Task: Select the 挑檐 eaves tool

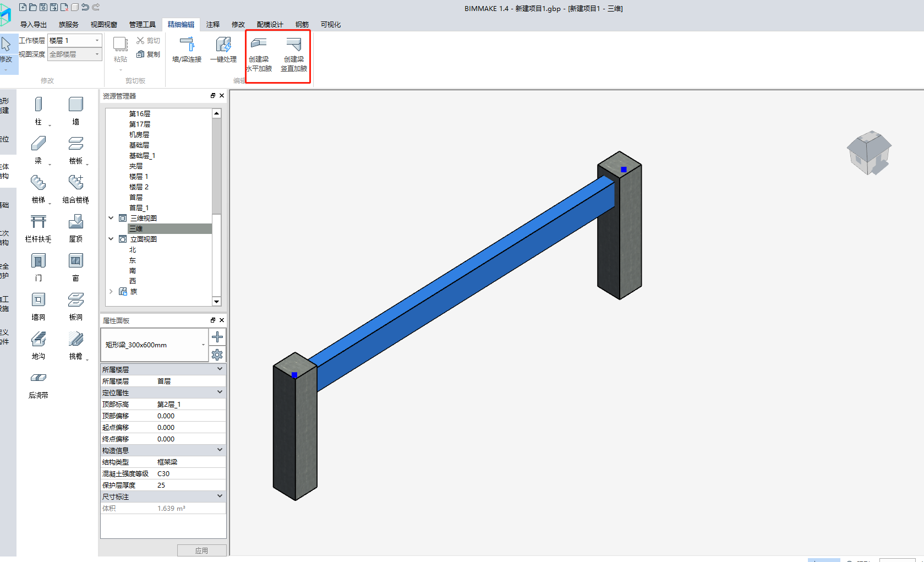Action: 76,345
